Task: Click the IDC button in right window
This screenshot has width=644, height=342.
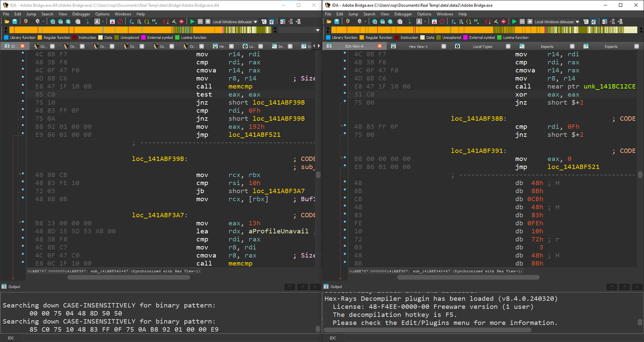Action: 333,338
